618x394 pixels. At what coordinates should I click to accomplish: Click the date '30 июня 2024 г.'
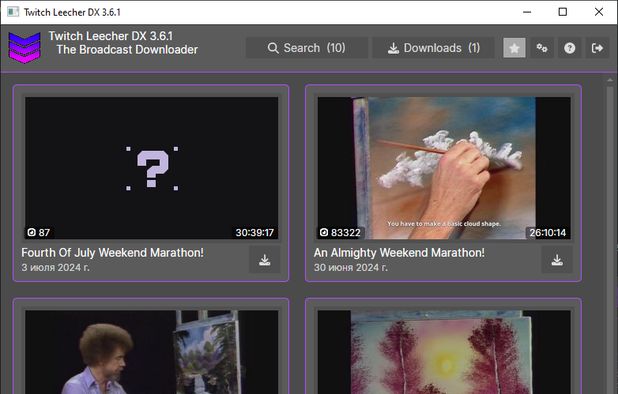[351, 268]
